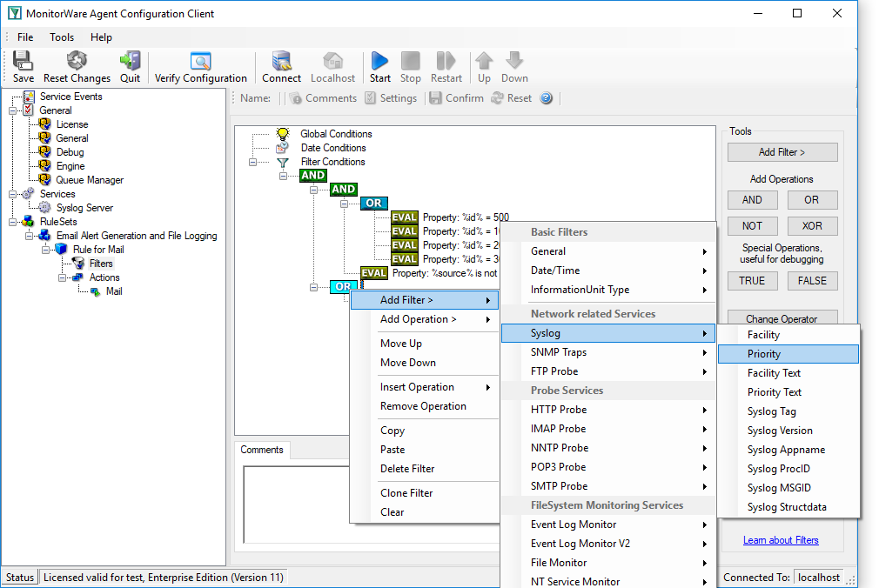Select the Filter Conditions funnel icon

coord(283,162)
